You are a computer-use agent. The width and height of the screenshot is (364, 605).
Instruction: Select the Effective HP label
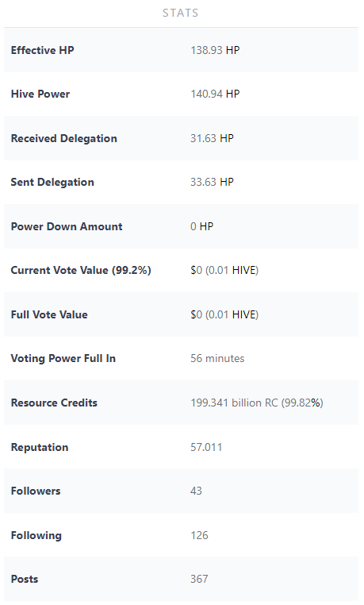point(42,50)
